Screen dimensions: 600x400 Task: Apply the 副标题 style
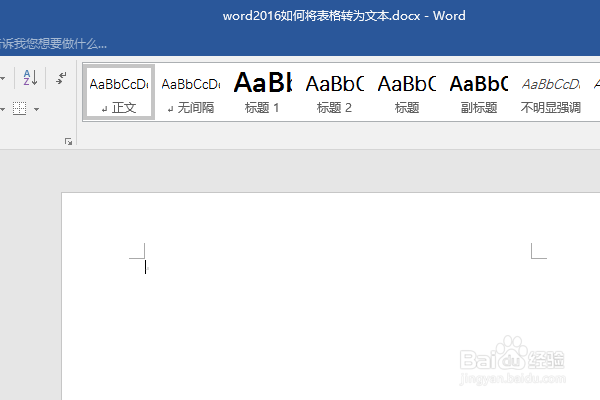[479, 92]
